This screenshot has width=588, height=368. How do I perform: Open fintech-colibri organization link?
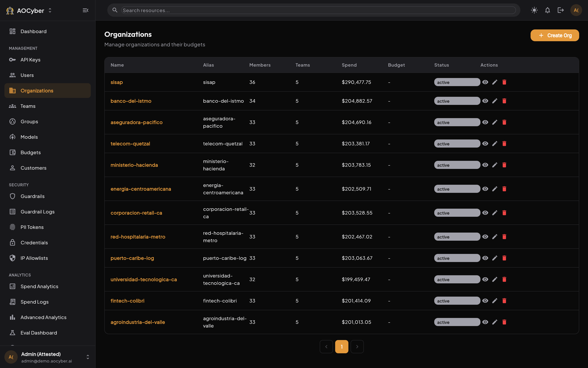pyautogui.click(x=127, y=301)
